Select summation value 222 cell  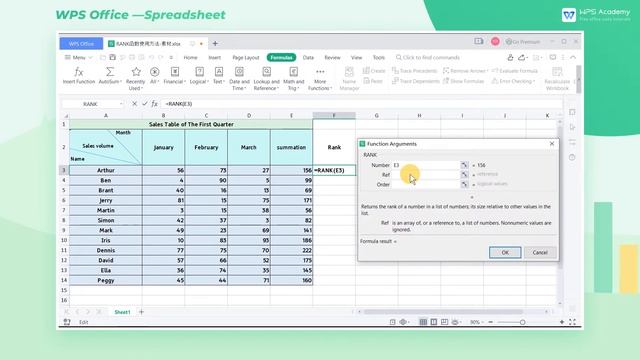pos(291,250)
